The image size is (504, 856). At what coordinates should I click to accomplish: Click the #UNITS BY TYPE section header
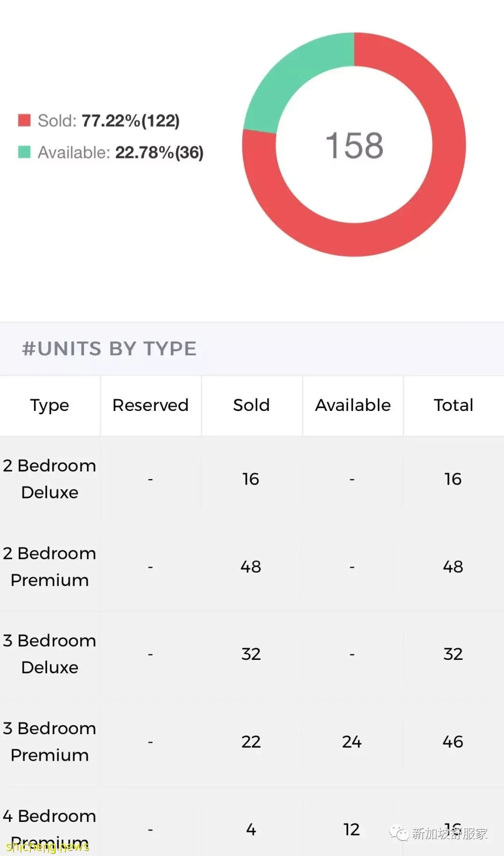coord(109,349)
